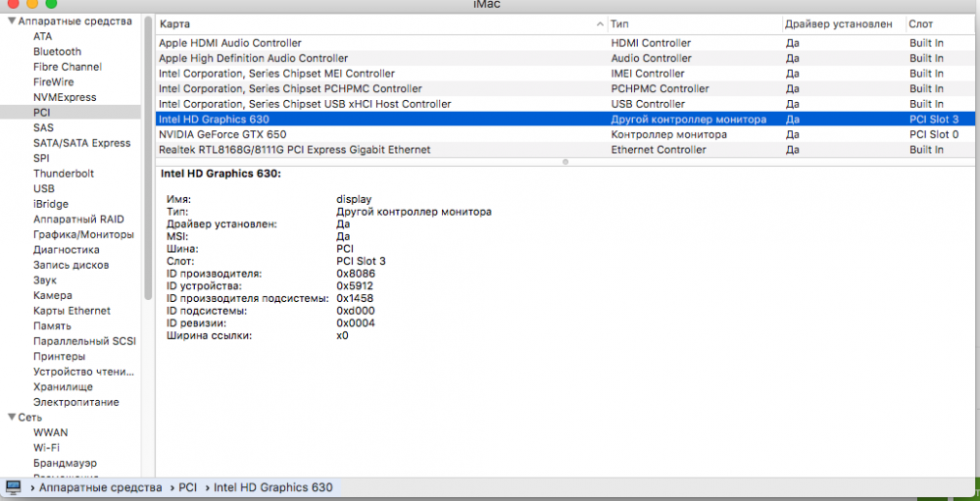Sort by the Тип column header
Viewport: 980px width, 501px height.
tap(694, 25)
